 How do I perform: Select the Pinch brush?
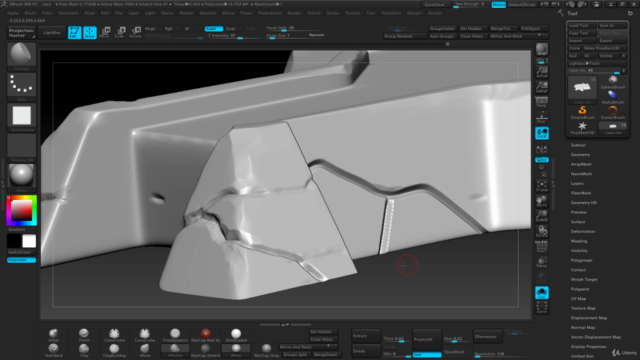(x=84, y=335)
